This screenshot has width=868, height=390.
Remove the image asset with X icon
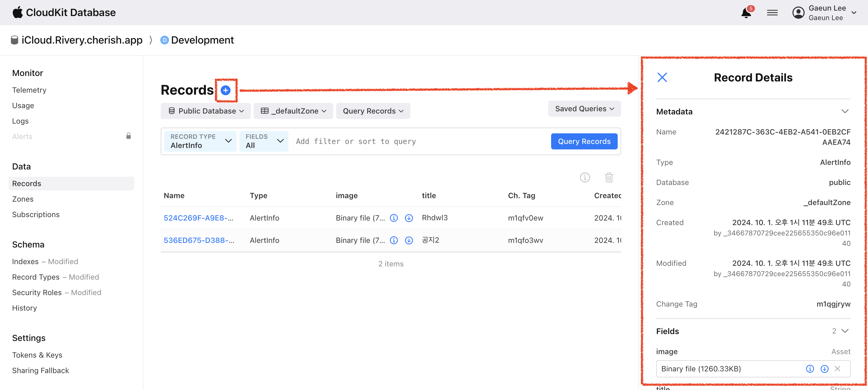click(x=837, y=369)
